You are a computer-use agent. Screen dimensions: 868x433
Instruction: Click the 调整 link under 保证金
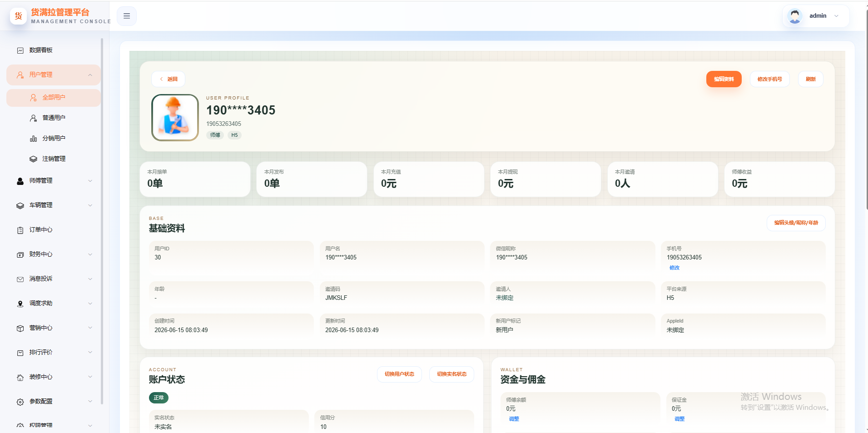click(680, 419)
